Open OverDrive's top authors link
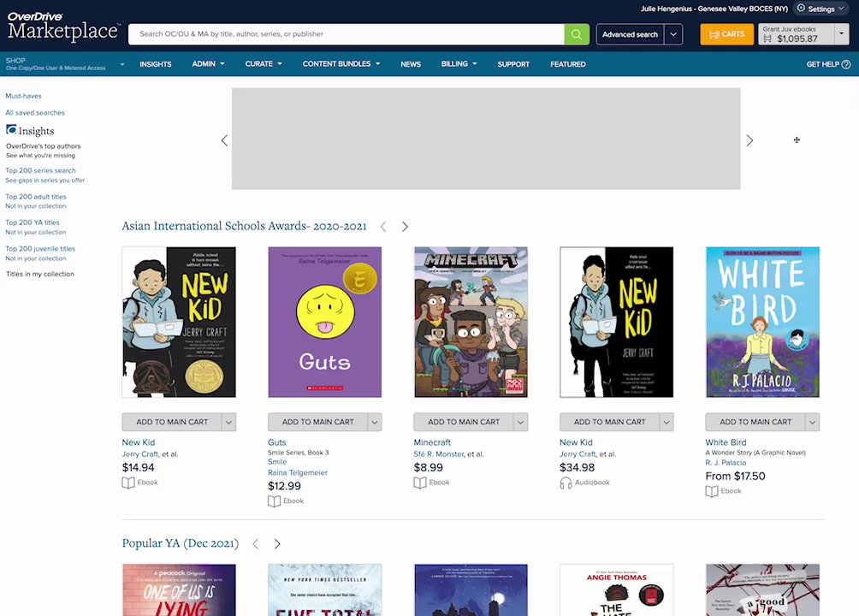 (44, 146)
